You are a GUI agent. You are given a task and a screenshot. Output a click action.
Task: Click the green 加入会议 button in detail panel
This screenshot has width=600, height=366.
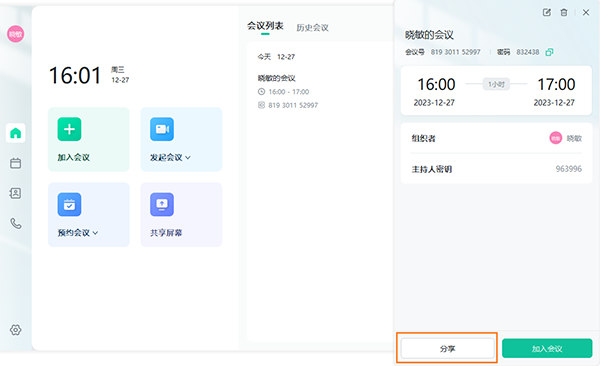coord(547,348)
